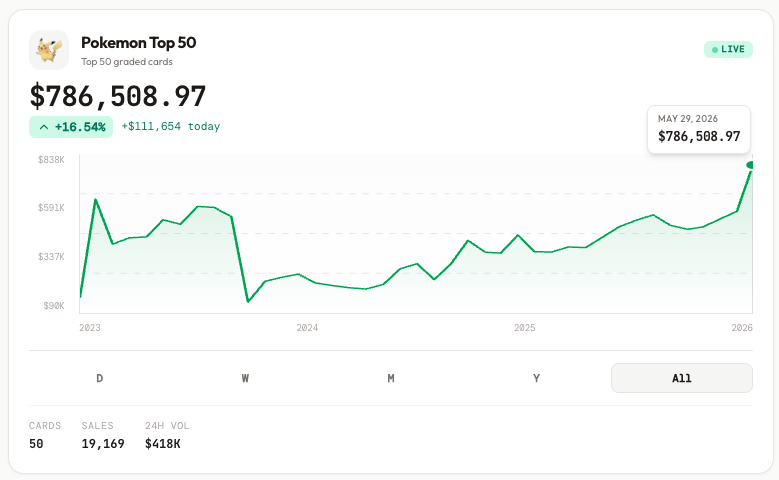Image resolution: width=779 pixels, height=480 pixels.
Task: Click the 2025 x-axis label
Action: click(525, 327)
